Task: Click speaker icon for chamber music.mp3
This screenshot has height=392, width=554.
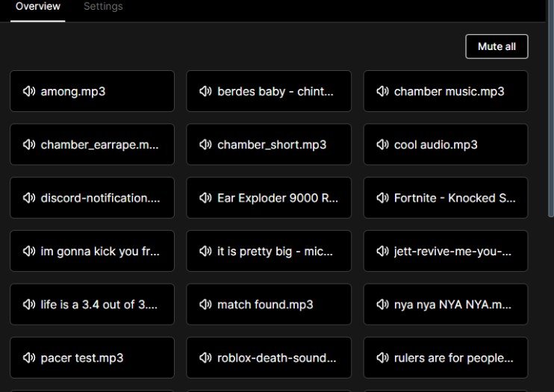Action: (x=382, y=91)
